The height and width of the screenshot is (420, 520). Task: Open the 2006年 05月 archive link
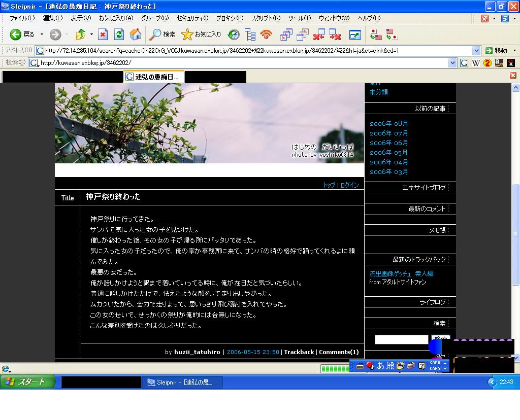[388, 153]
